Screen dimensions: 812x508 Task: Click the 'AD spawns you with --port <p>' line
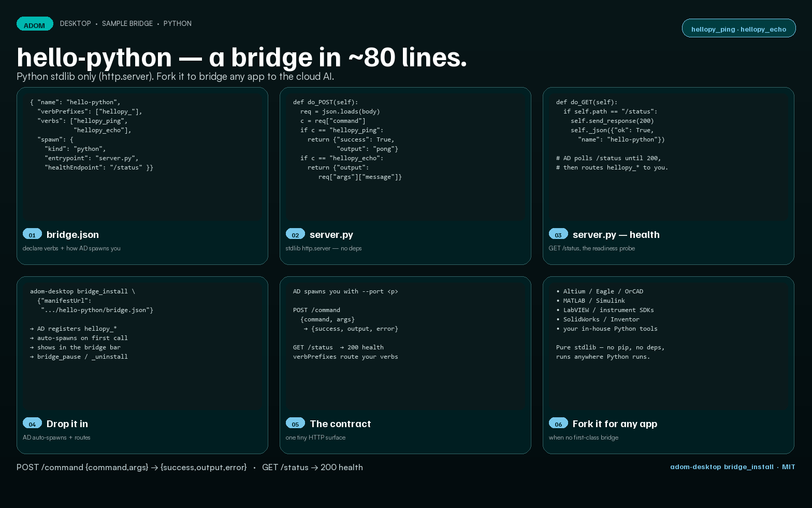(x=345, y=291)
